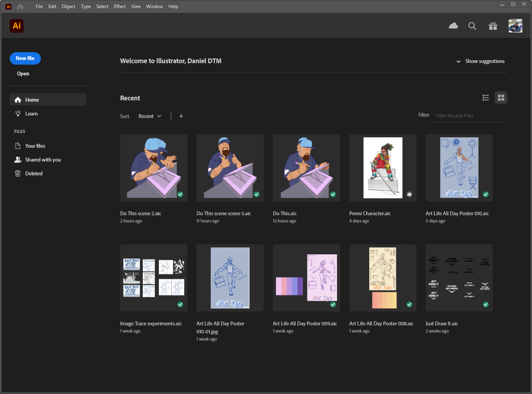
Task: Click the Learn lightbulb icon
Action: coord(18,114)
